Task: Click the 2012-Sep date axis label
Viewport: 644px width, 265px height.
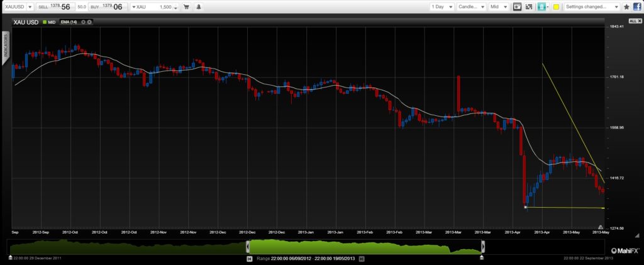Action: pos(41,232)
